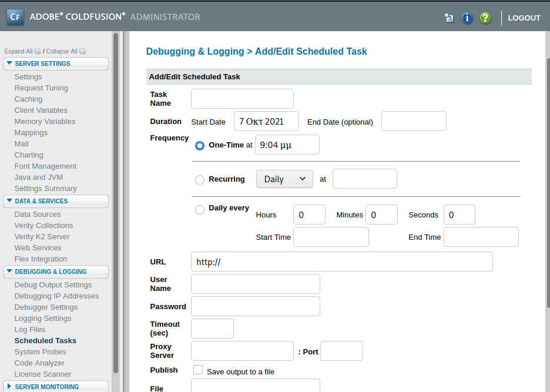This screenshot has width=550, height=392.
Task: Click the Recurring at time field
Action: click(365, 179)
